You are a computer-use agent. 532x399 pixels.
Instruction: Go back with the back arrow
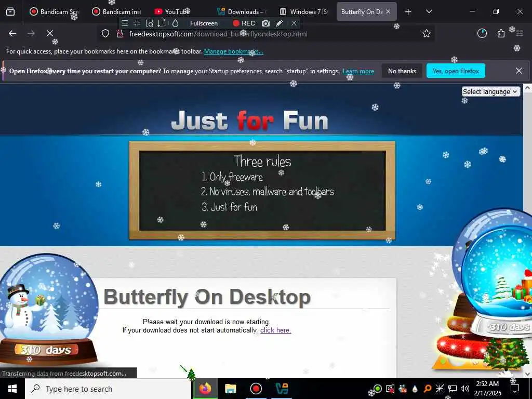tap(12, 33)
